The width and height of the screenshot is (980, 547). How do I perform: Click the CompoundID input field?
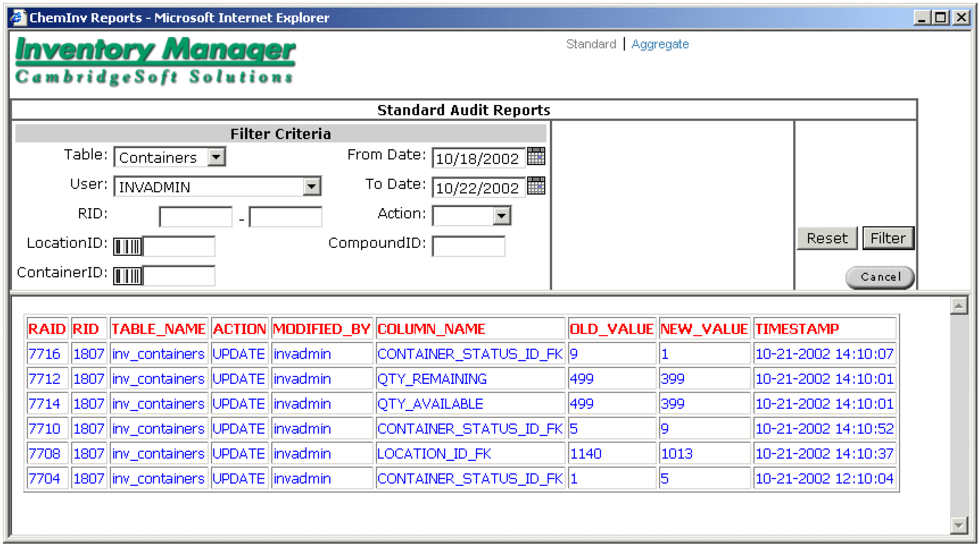(x=468, y=246)
